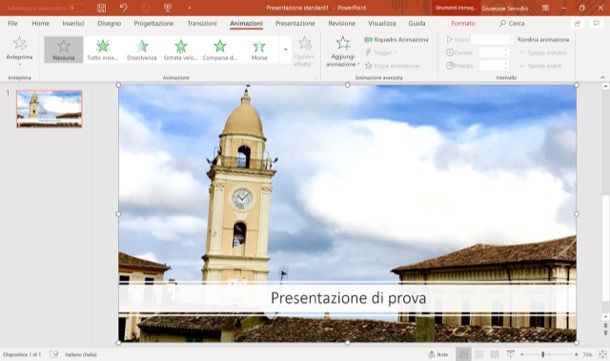Click the Share icon near Cerca
This screenshot has height=361, width=610.
pos(577,24)
